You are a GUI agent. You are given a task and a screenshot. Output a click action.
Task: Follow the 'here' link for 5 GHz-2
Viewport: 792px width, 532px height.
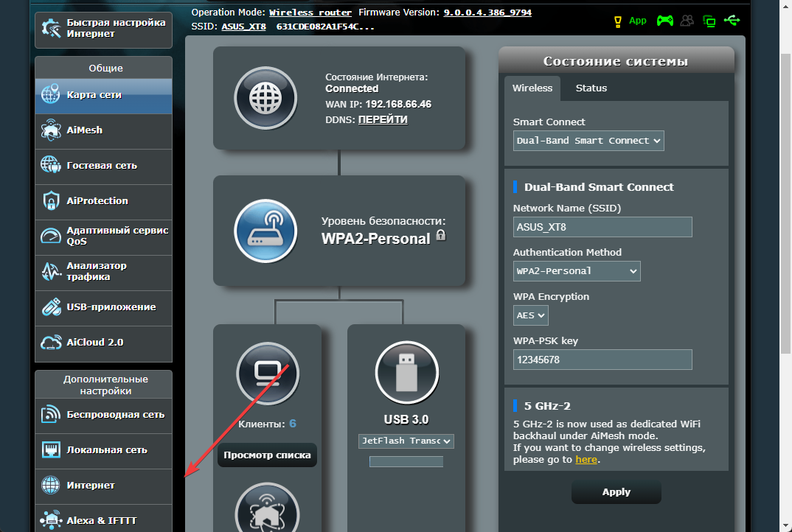586,460
